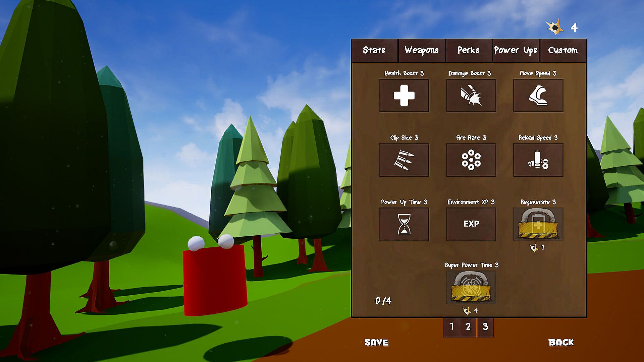
Task: Select the Health Boost 3 perk icon
Action: pyautogui.click(x=404, y=96)
